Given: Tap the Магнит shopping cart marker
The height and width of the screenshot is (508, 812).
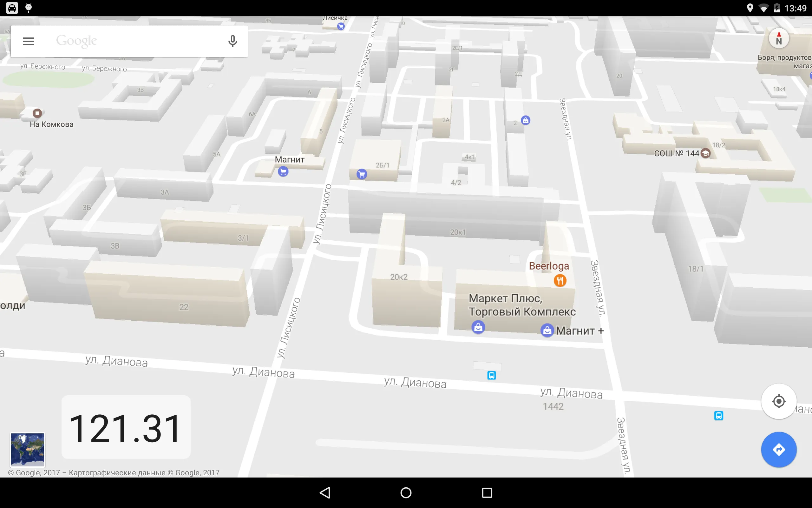Looking at the screenshot, I should pyautogui.click(x=283, y=172).
